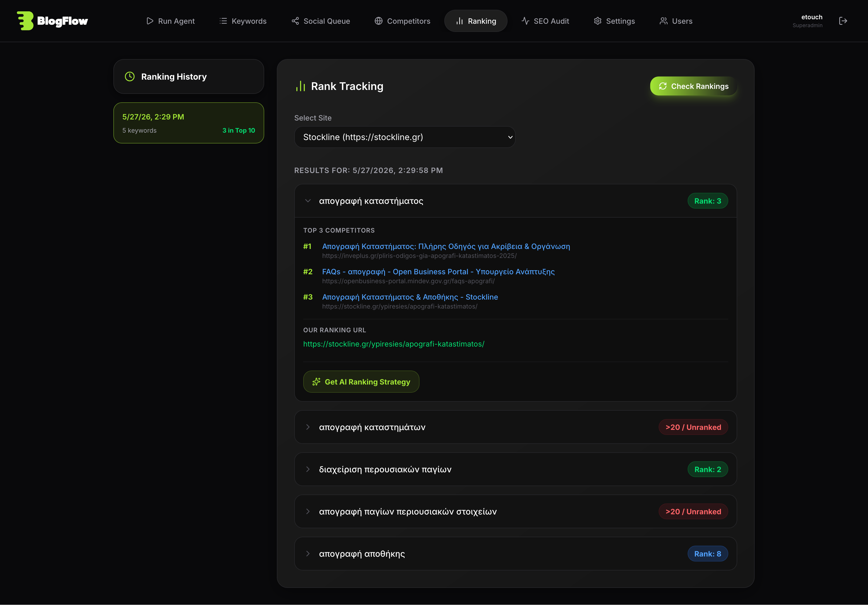Click the etouch Superadmin user label
Screen dimensions: 868x605
coord(807,21)
